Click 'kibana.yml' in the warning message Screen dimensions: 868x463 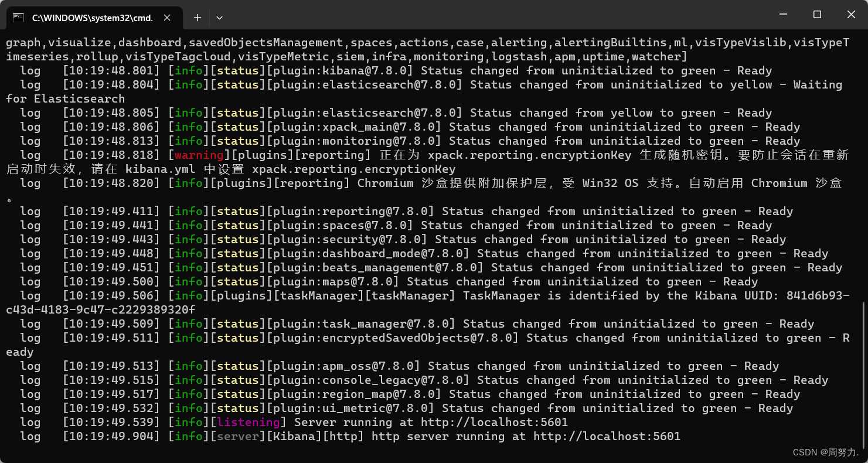(160, 169)
